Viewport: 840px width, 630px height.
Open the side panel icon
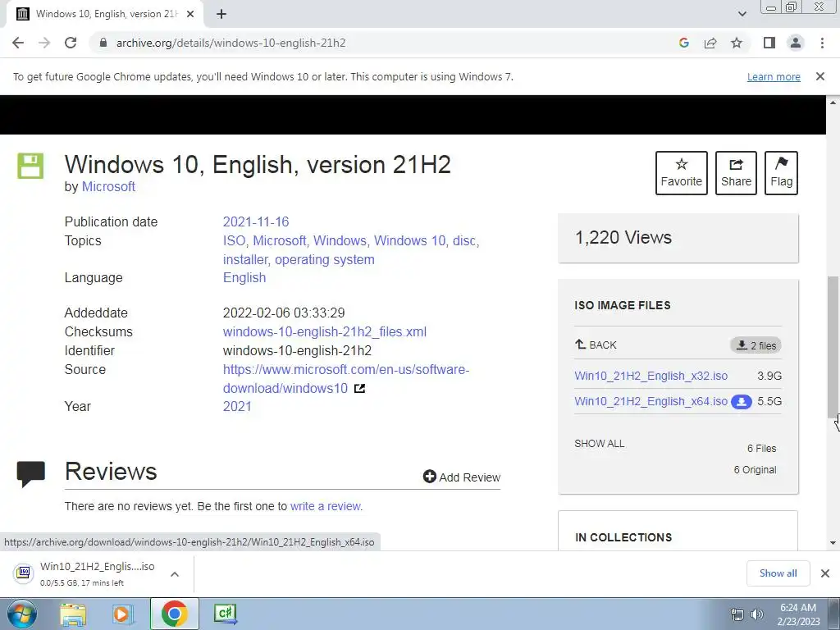[x=769, y=43]
